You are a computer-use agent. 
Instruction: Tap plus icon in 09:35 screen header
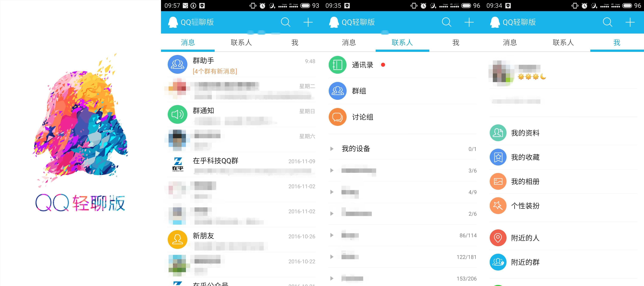(469, 22)
